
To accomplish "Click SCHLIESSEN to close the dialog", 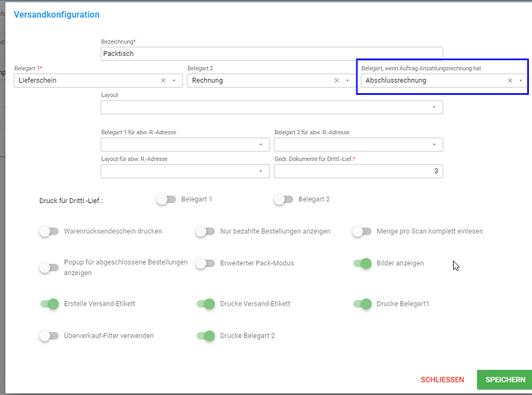I will pyautogui.click(x=442, y=380).
